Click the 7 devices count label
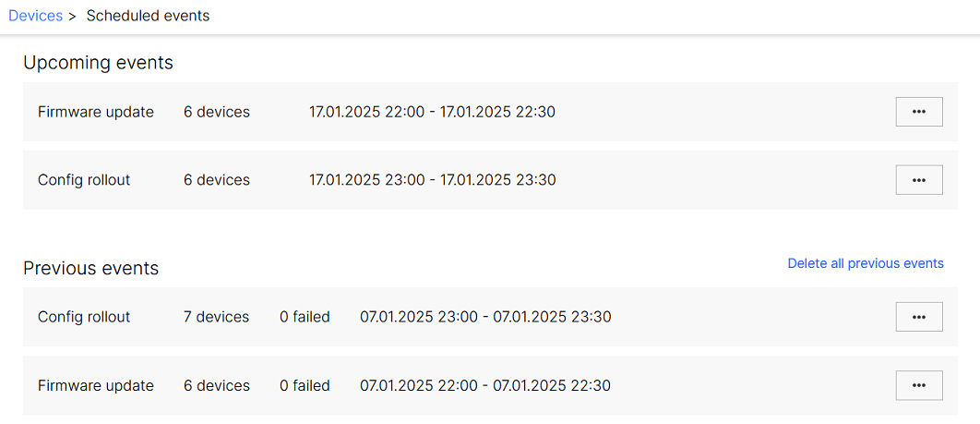The image size is (980, 424). point(216,317)
